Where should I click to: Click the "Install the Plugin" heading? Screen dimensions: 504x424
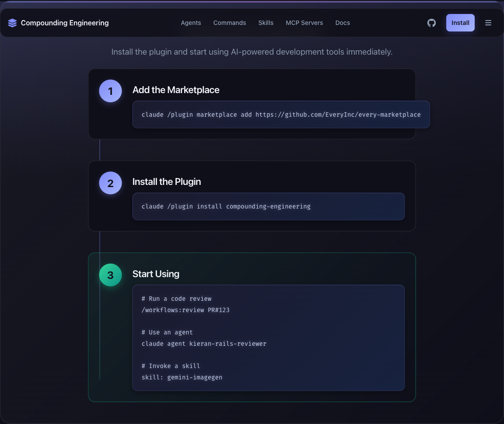(x=167, y=182)
